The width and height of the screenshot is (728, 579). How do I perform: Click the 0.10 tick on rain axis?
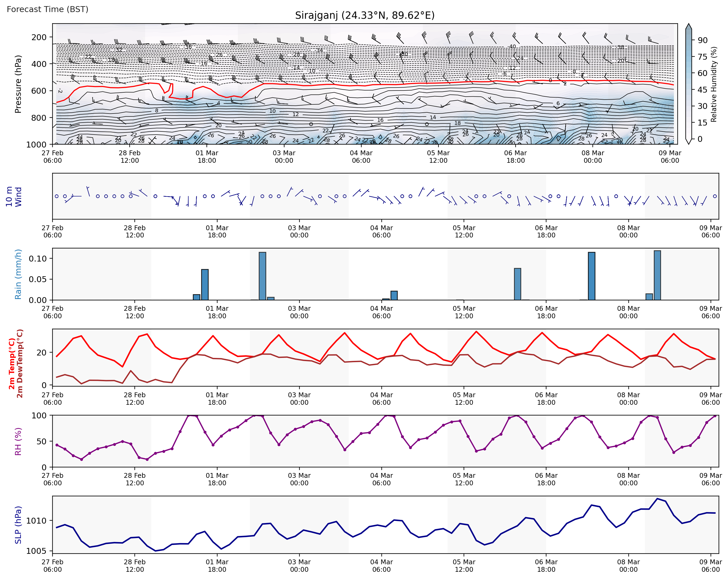pyautogui.click(x=37, y=259)
